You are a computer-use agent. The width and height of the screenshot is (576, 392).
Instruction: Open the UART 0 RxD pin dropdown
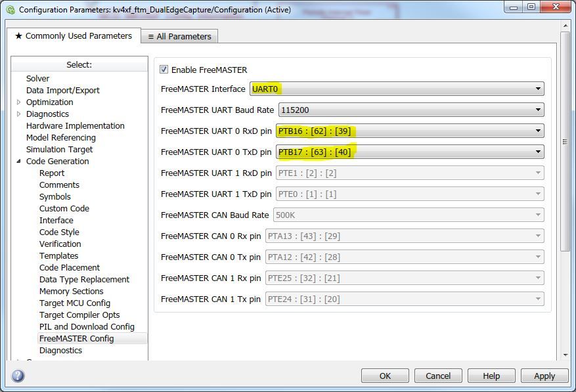pos(410,131)
